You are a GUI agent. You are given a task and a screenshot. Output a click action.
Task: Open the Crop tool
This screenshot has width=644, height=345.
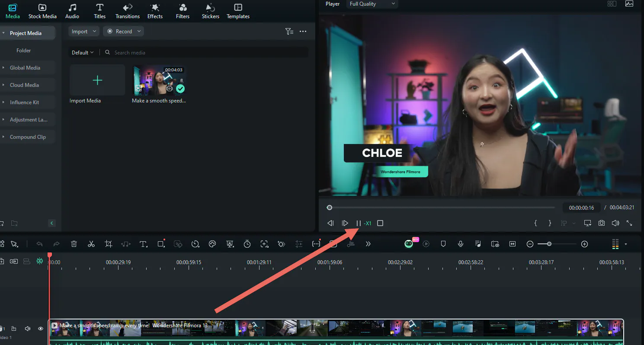[109, 244]
